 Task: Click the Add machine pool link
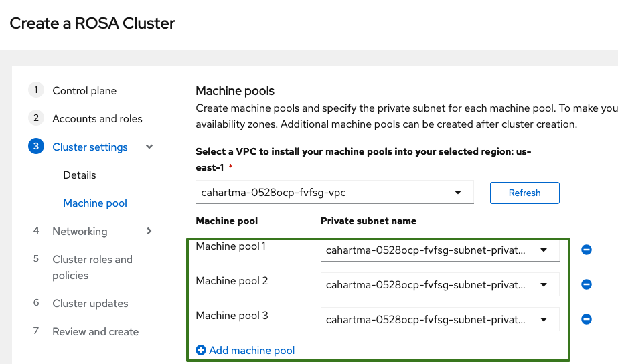pyautogui.click(x=252, y=350)
